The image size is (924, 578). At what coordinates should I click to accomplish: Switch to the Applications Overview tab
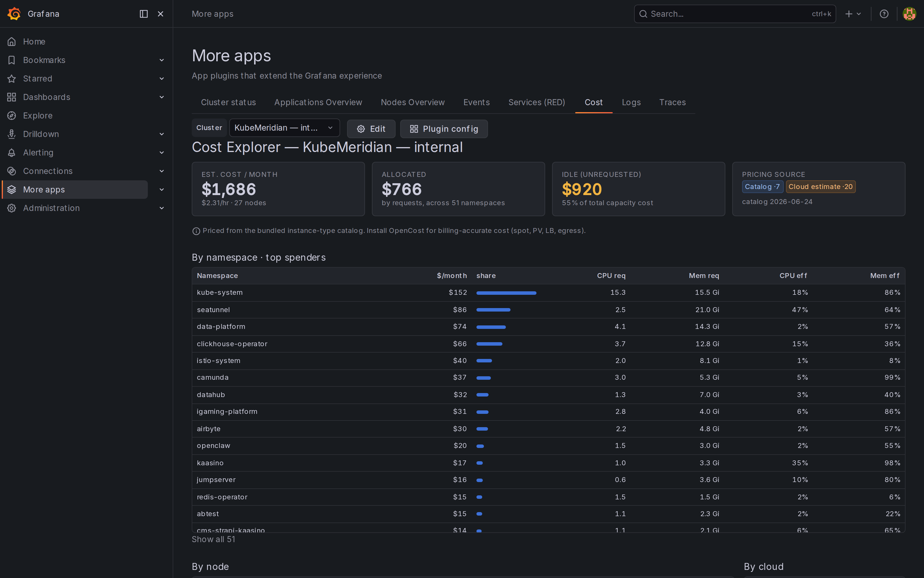[x=318, y=102]
